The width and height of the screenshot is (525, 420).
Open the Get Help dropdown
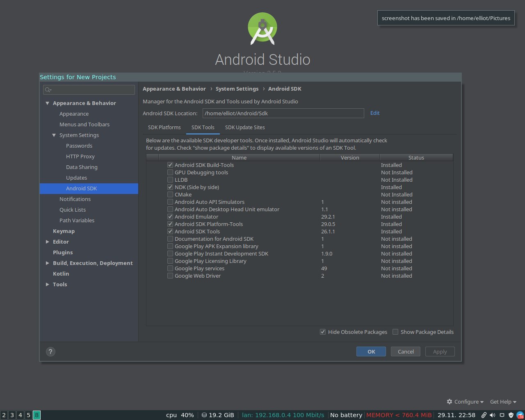click(503, 402)
